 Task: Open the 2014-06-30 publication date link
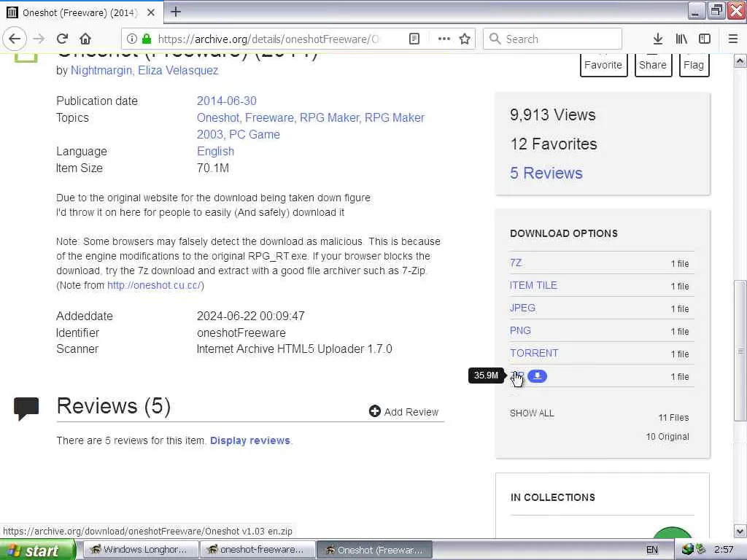click(227, 101)
